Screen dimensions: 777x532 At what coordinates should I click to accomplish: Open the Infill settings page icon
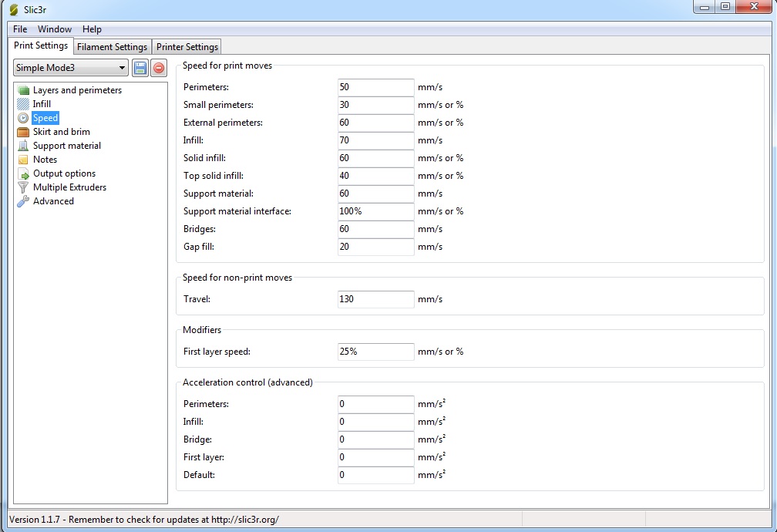point(23,104)
